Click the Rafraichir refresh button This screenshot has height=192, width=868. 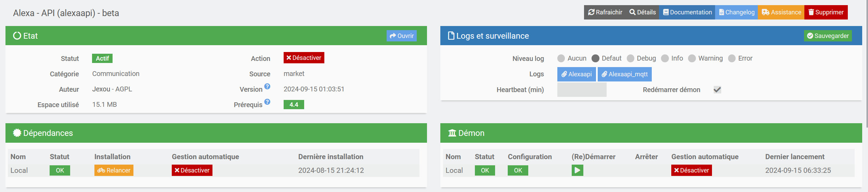click(605, 12)
